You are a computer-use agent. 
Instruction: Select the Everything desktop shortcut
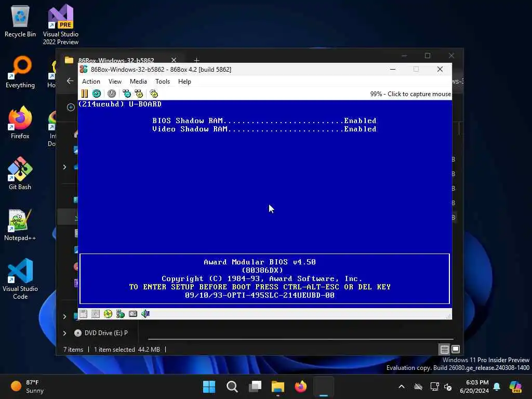coord(20,72)
